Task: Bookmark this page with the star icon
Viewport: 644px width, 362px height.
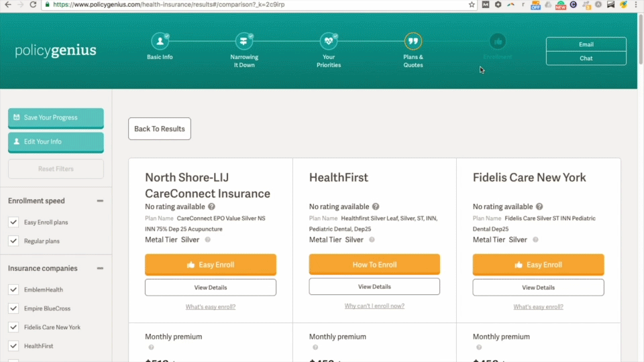Action: [x=472, y=5]
